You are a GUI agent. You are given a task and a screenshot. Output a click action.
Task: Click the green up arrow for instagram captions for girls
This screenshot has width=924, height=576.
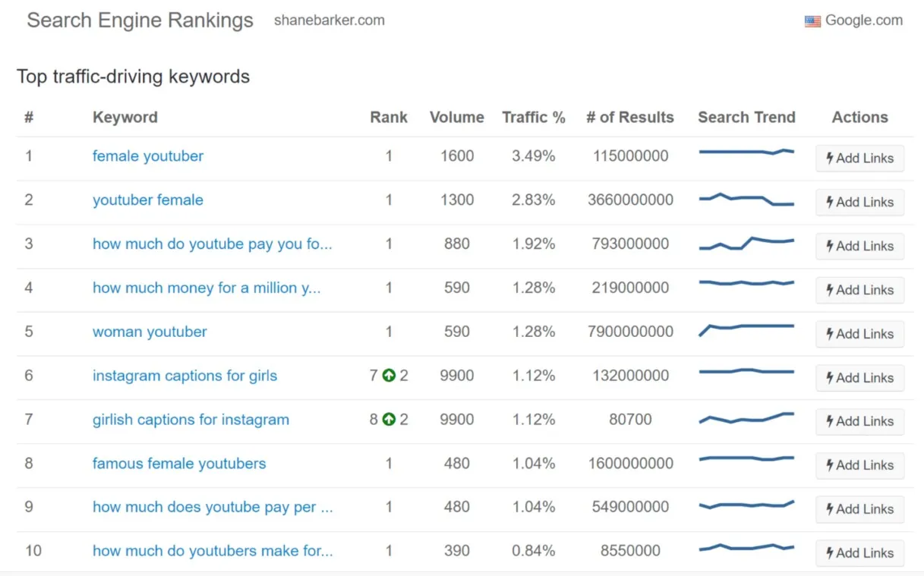(x=389, y=376)
